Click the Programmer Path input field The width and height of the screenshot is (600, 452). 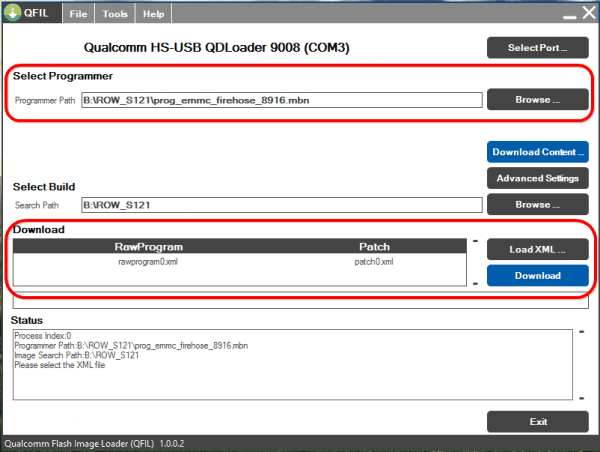coord(282,100)
